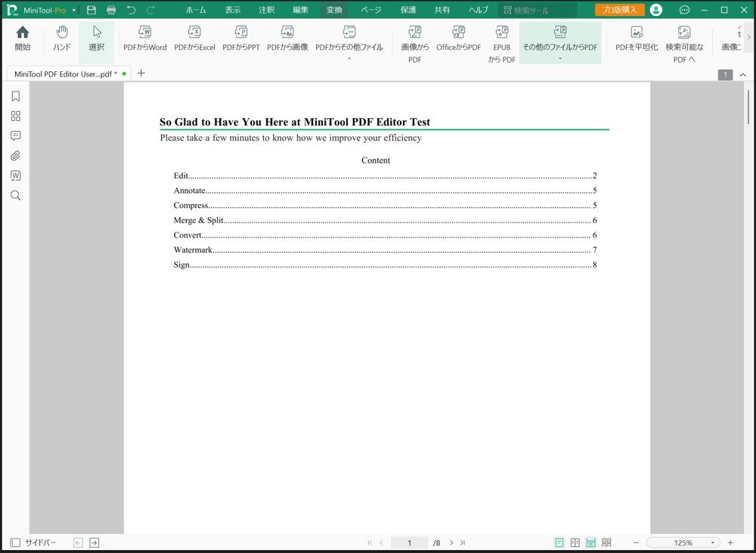Switch to the ページ tab
The width and height of the screenshot is (756, 553).
click(x=370, y=10)
